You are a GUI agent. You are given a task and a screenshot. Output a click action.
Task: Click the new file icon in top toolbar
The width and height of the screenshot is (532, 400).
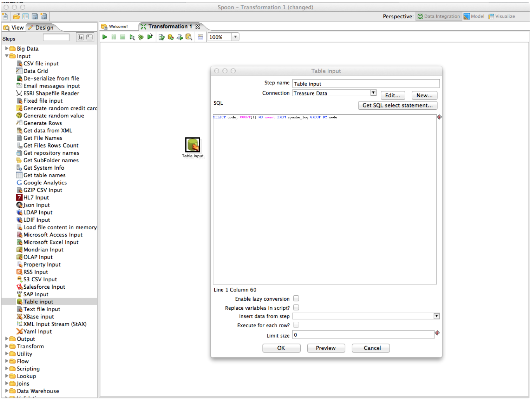pyautogui.click(x=5, y=16)
